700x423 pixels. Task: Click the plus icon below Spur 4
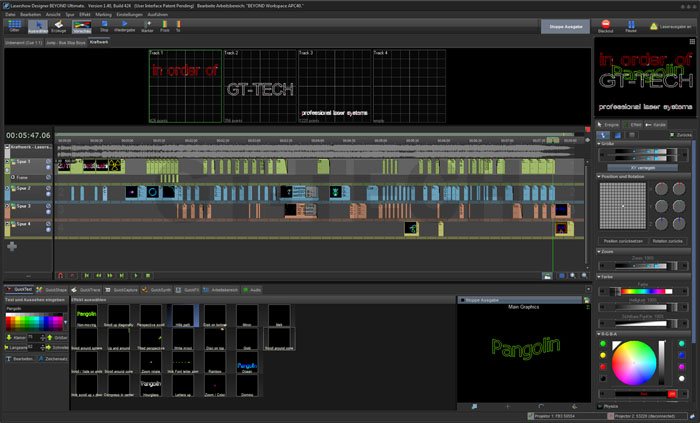pos(12,245)
